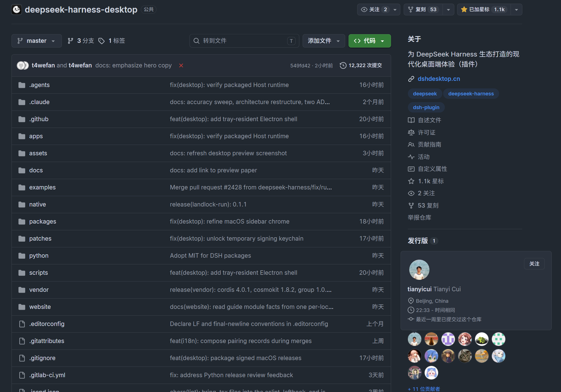Click the fork icon beside 53 复刻
Image resolution: width=561 pixels, height=392 pixels.
[x=411, y=206]
